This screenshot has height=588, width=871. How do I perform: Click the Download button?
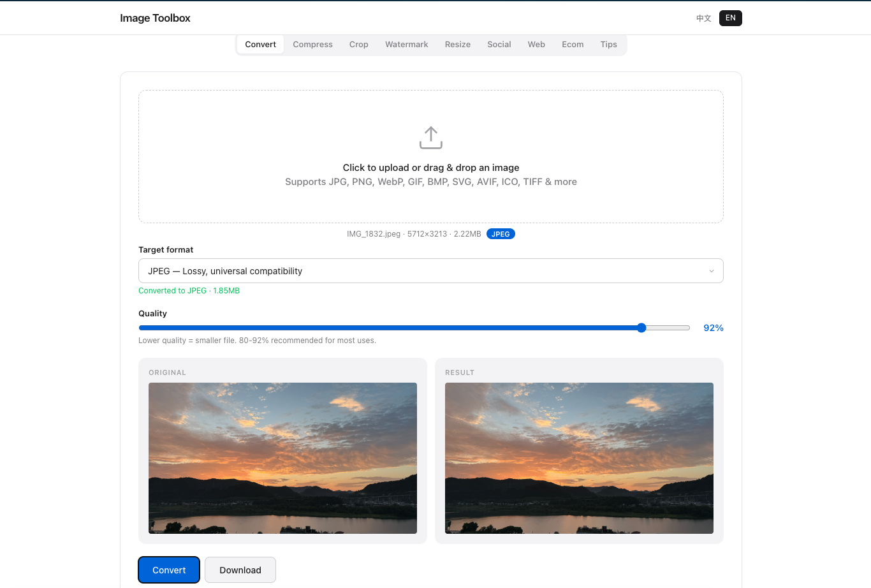tap(240, 570)
